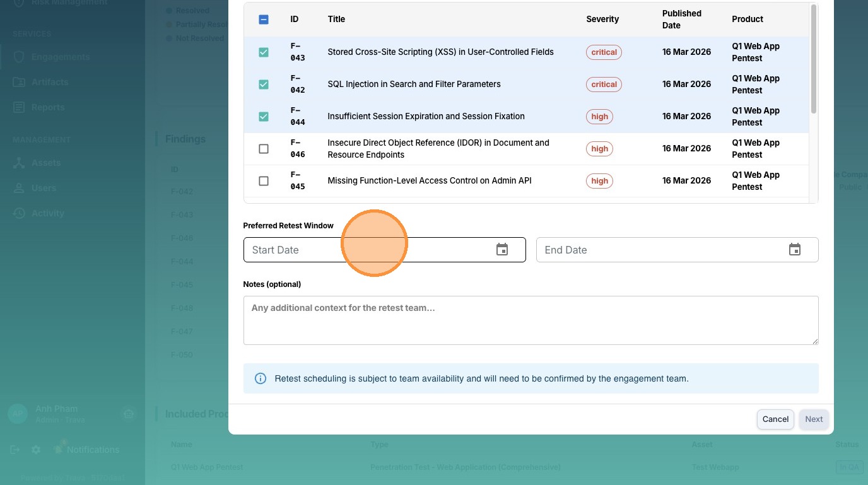The height and width of the screenshot is (485, 868).
Task: Click the Assets network icon in sidebar
Action: [19, 163]
